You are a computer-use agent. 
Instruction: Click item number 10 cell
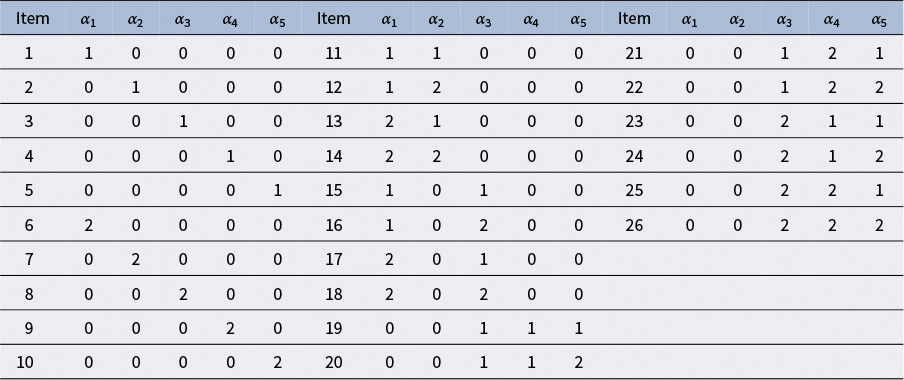(x=25, y=362)
